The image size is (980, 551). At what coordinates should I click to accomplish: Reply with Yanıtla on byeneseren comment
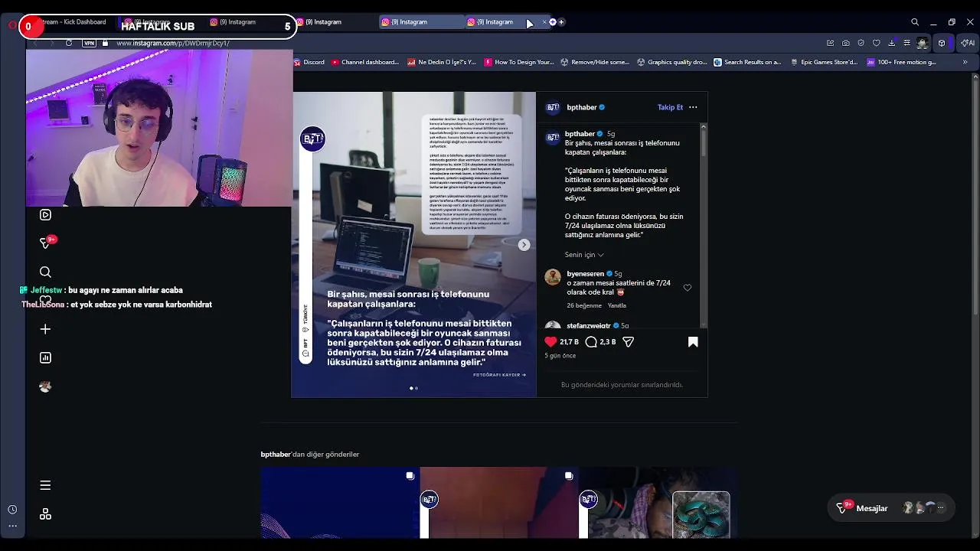coord(616,305)
